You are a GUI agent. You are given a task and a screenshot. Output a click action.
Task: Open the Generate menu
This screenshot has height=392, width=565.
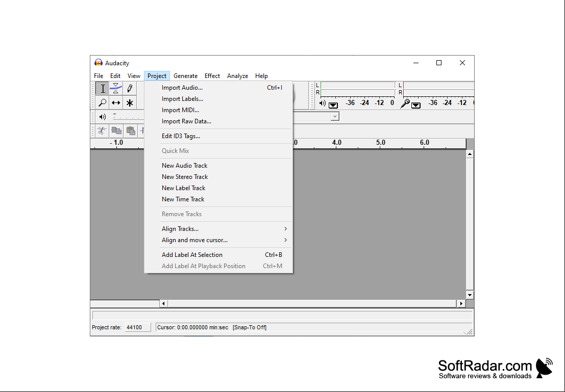tap(186, 75)
